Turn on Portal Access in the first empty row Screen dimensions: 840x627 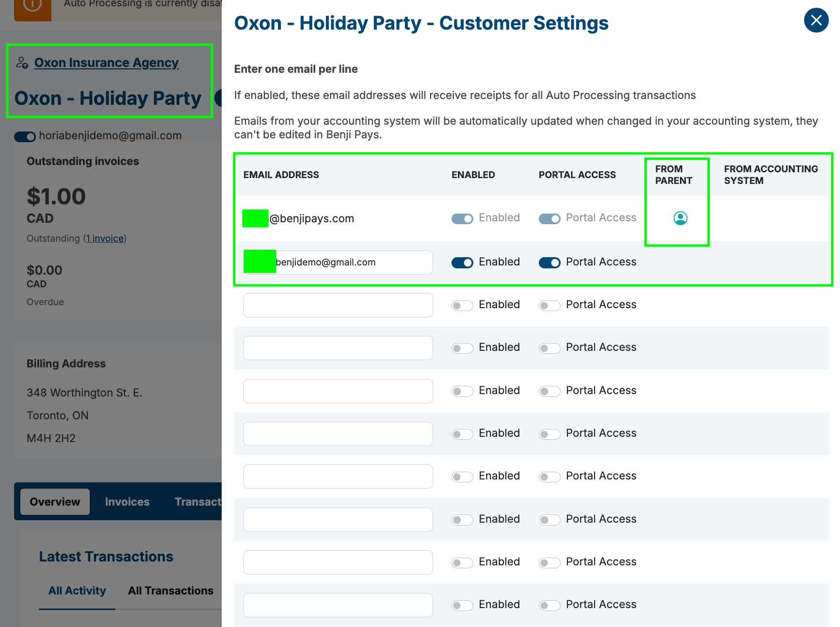click(x=549, y=305)
